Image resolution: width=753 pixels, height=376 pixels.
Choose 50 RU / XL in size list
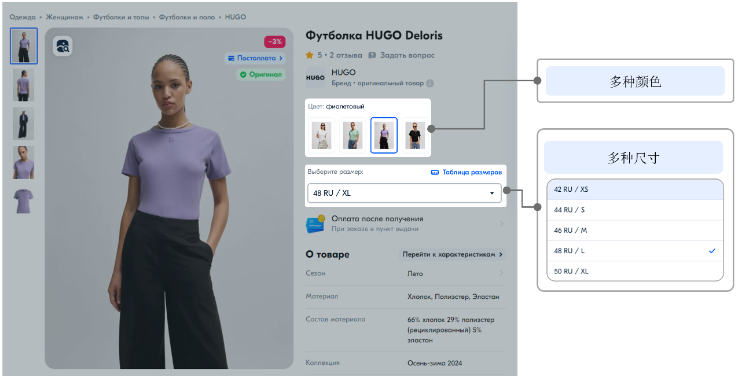point(635,271)
